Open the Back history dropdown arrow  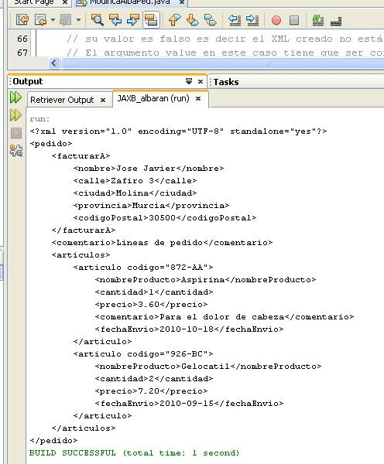tap(53, 20)
